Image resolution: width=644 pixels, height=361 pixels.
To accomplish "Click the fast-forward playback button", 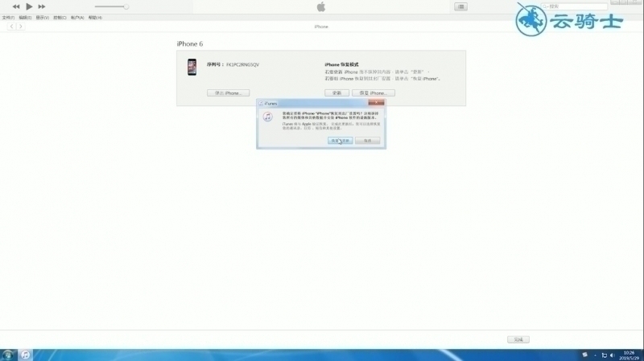I will coord(42,6).
